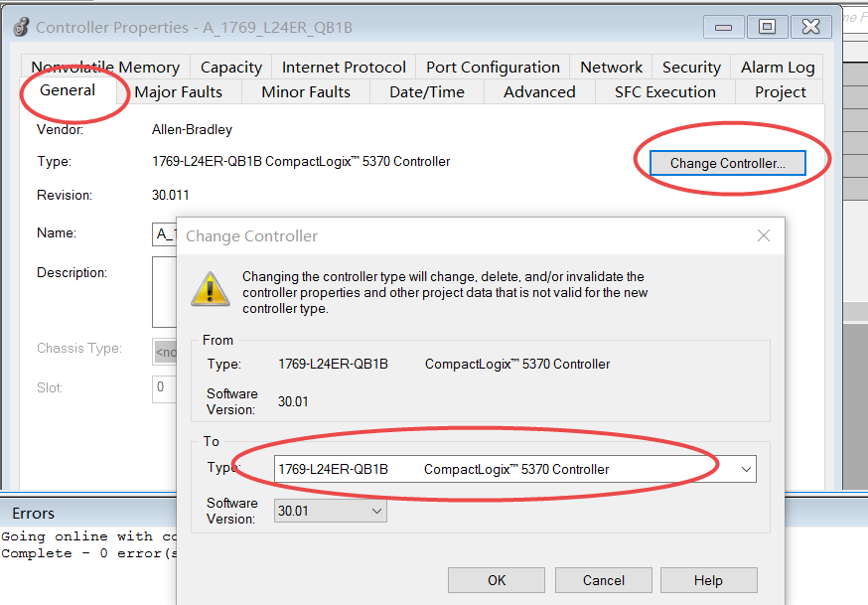The width and height of the screenshot is (868, 605).
Task: Click the Chassis Type field
Action: coord(165,352)
